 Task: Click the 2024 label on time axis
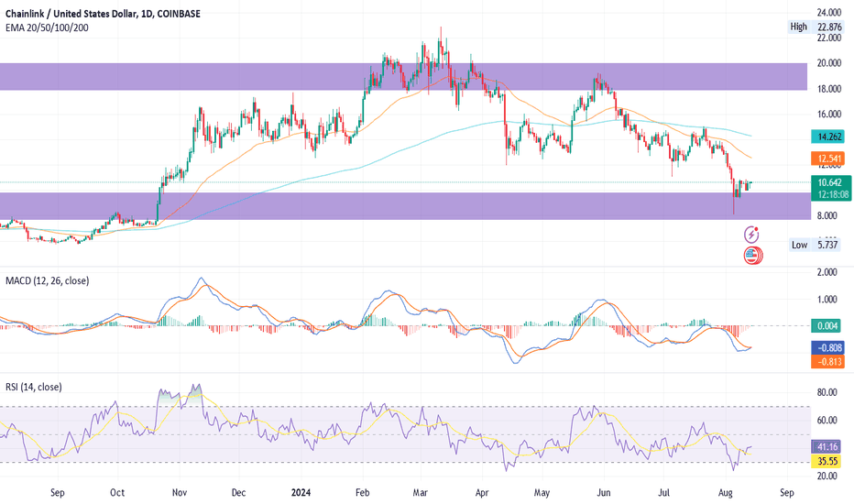[x=301, y=493]
